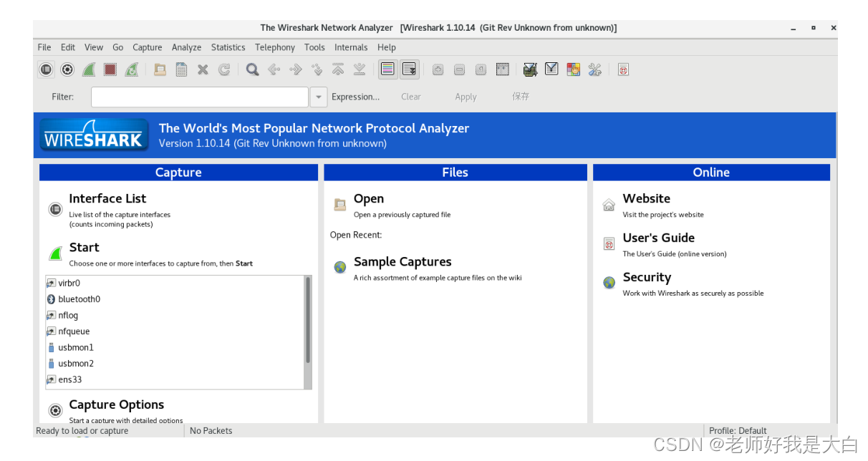The width and height of the screenshot is (868, 461).
Task: Find a packet using the magnifier icon
Action: (x=252, y=69)
